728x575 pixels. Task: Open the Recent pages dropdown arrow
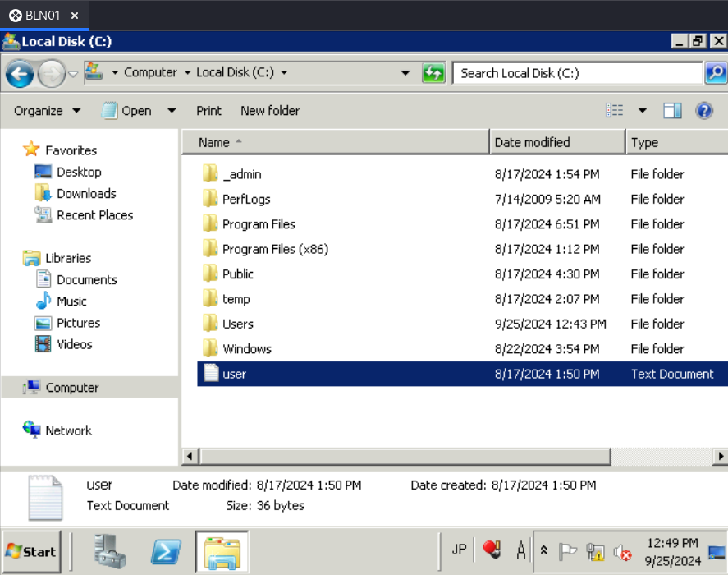(73, 73)
